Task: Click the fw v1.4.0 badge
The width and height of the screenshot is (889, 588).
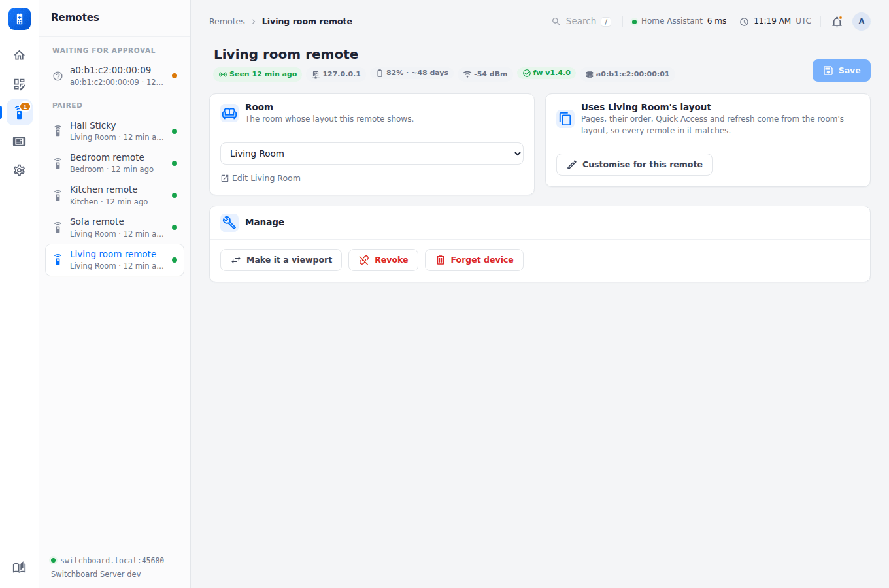Action: [x=546, y=73]
